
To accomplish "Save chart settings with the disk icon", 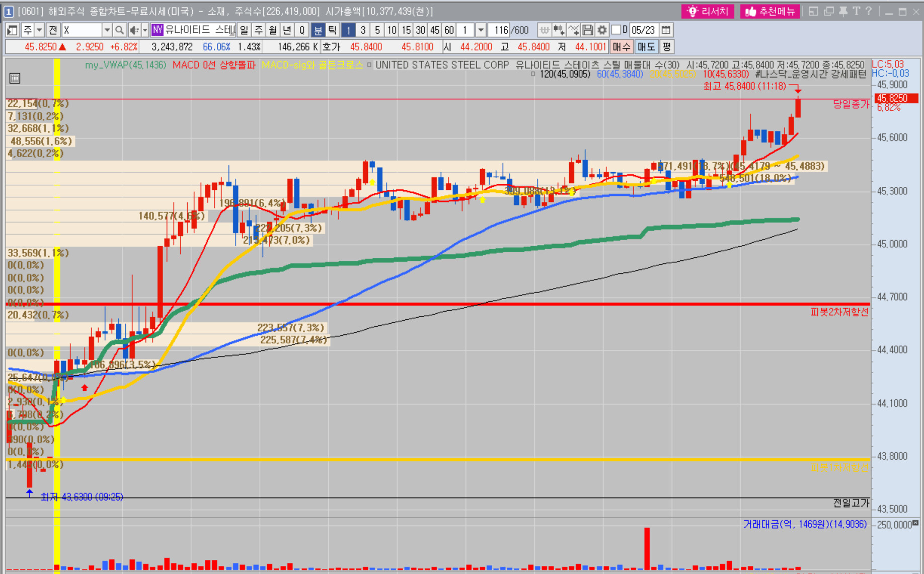I will [587, 30].
